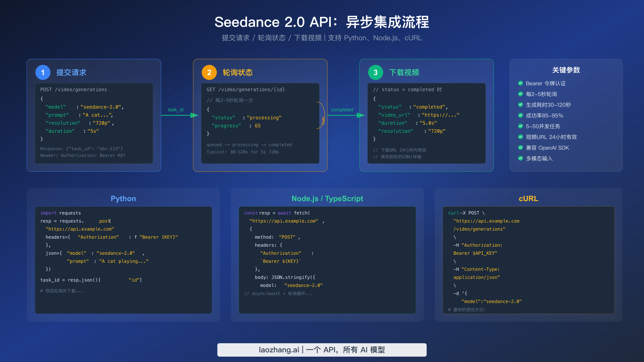Open the cURL example section
Image resolution: width=644 pixels, height=362 pixels.
528,198
